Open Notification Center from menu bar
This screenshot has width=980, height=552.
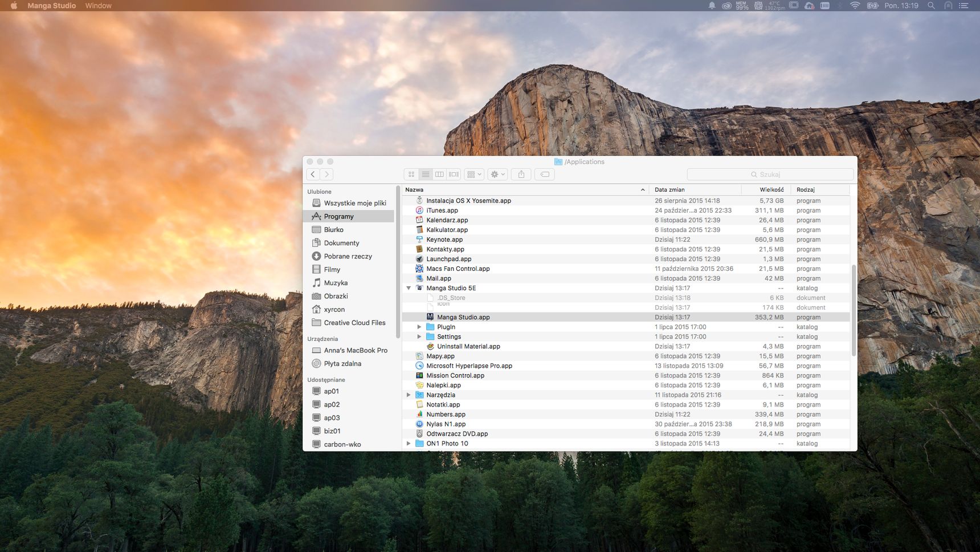pos(963,6)
